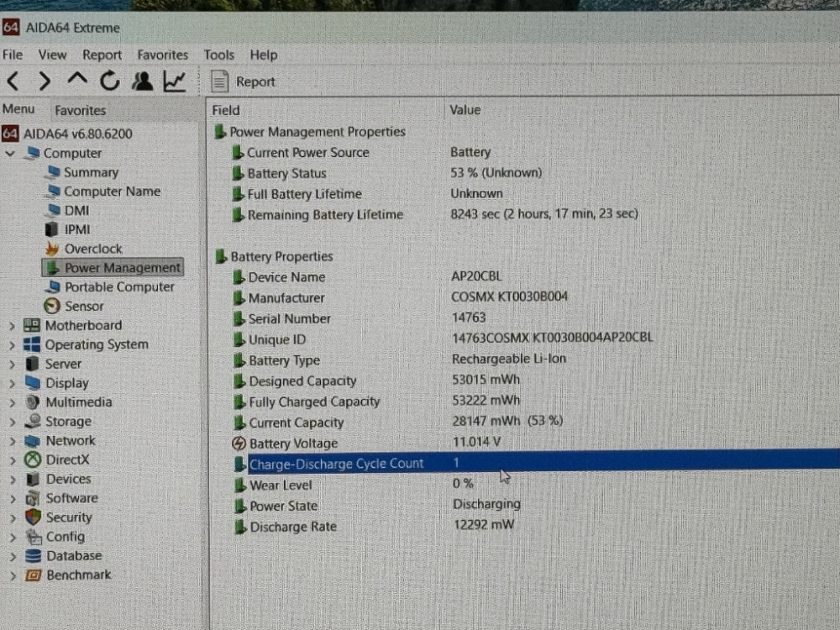Select the Wear Level row

tap(280, 485)
